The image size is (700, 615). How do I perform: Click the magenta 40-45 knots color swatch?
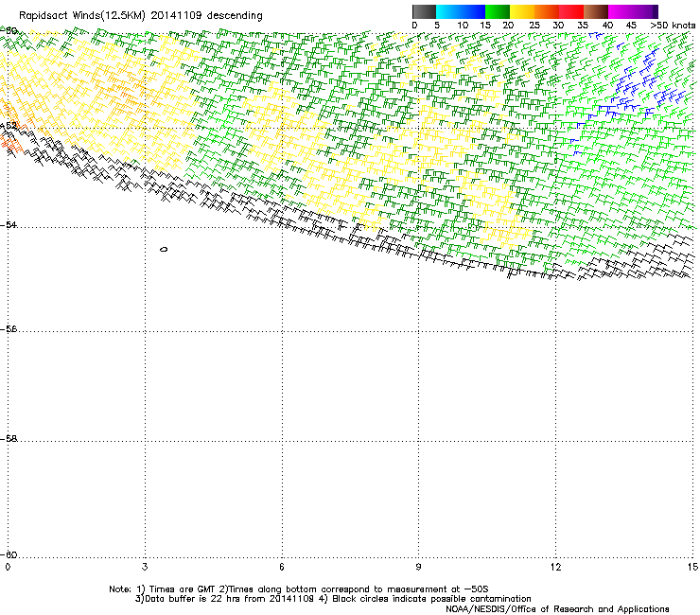[621, 11]
